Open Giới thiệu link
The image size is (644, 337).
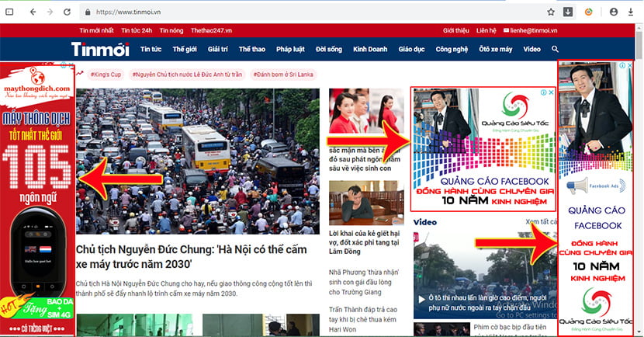[456, 30]
